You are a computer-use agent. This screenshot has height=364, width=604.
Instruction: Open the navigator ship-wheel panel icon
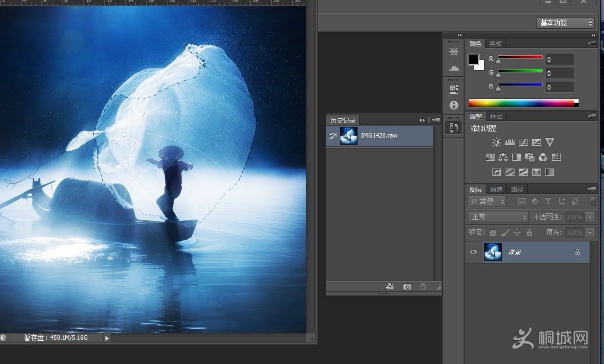(454, 51)
